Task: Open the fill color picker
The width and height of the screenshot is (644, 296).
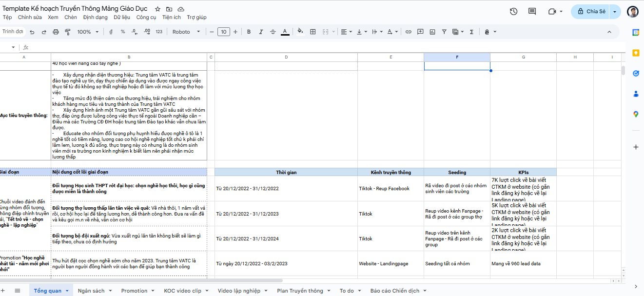Action: [300, 32]
